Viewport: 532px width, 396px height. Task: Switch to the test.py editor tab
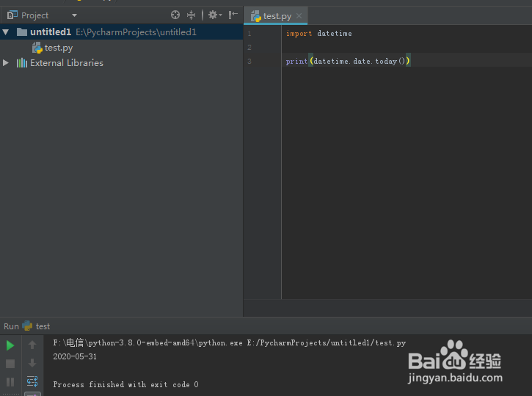[x=277, y=16]
